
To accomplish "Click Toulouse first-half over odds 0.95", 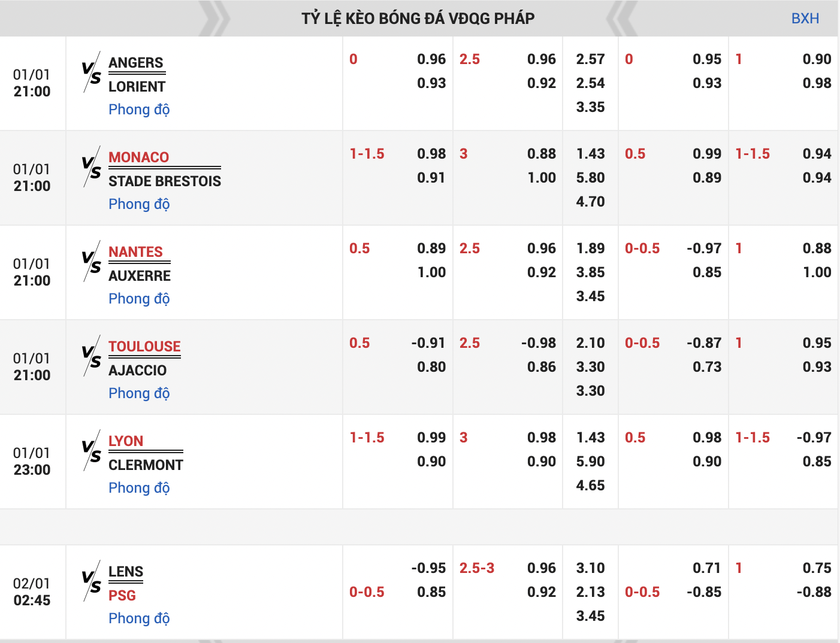I will tap(817, 343).
